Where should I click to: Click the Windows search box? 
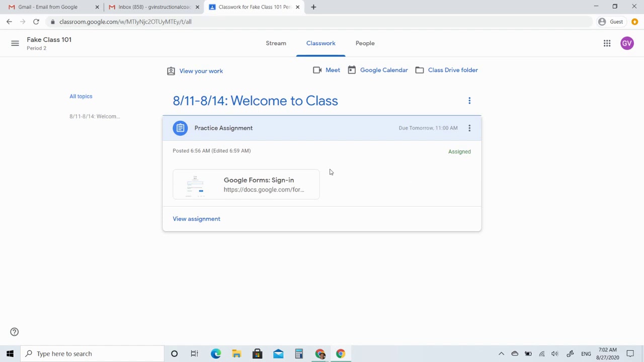point(92,353)
